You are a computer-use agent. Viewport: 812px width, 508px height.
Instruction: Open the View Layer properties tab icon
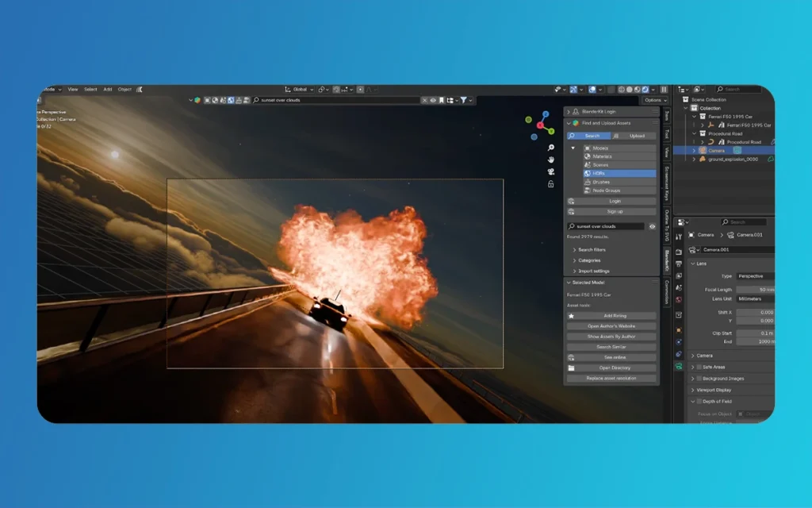(x=679, y=275)
